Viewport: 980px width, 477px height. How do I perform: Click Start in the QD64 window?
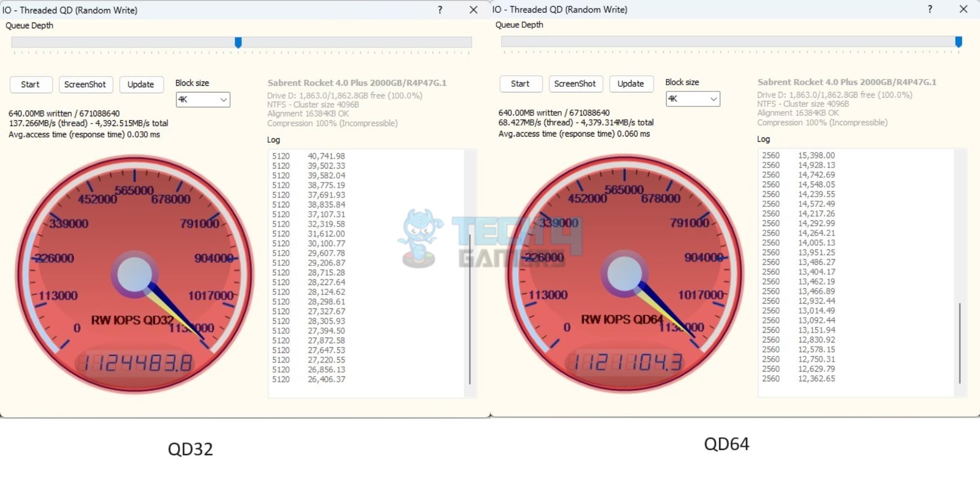521,84
